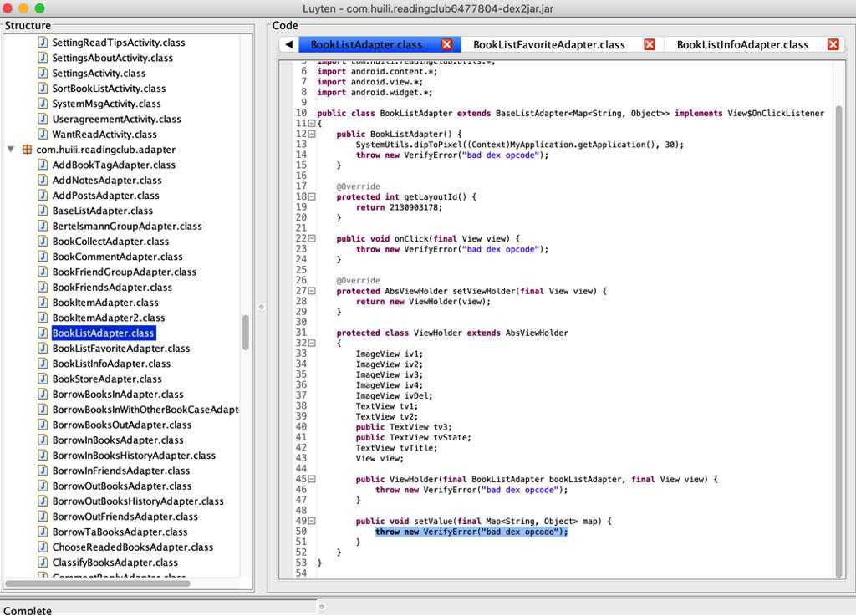Collapse getLayoutId method fold marker
Viewport: 856px width, 616px height.
312,197
